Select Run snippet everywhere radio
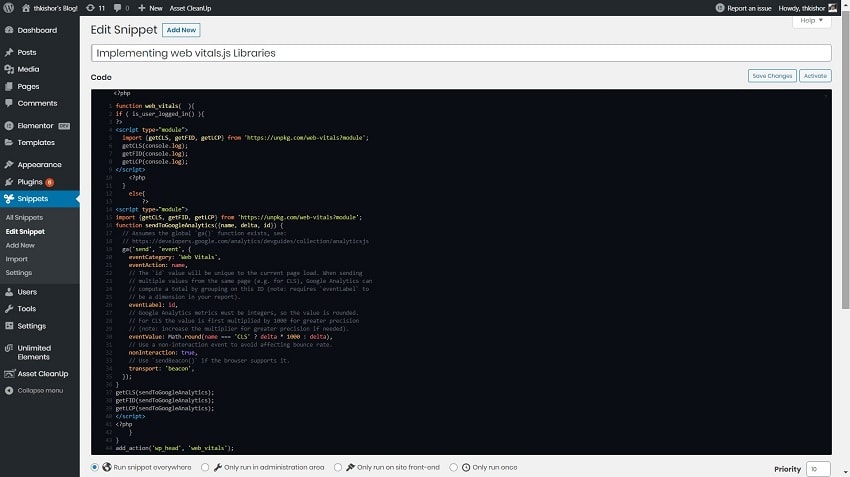Screen dimensions: 850x477 [95, 467]
